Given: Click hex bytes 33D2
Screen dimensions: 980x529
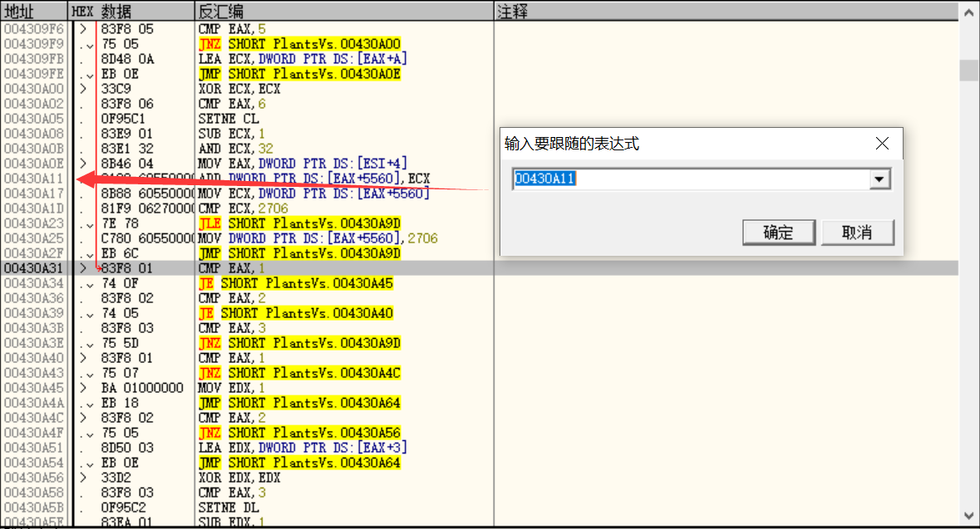Looking at the screenshot, I should (x=116, y=478).
